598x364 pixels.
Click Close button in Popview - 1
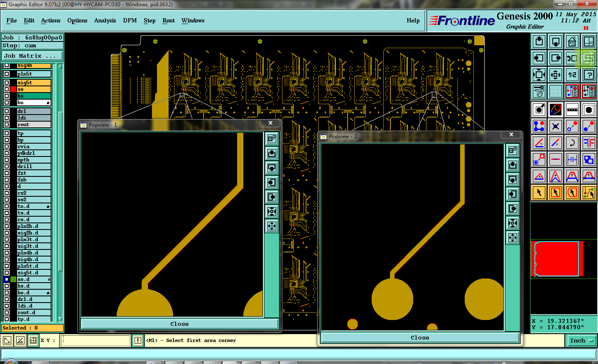point(179,324)
